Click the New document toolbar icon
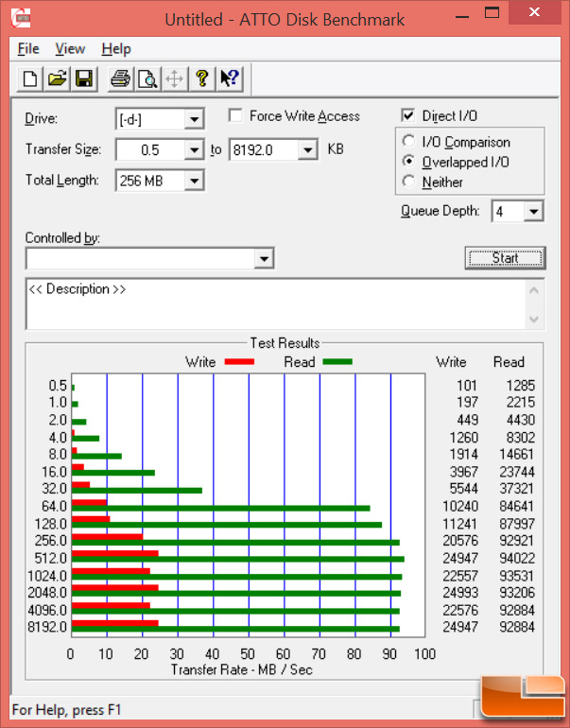Image resolution: width=570 pixels, height=728 pixels. click(30, 78)
